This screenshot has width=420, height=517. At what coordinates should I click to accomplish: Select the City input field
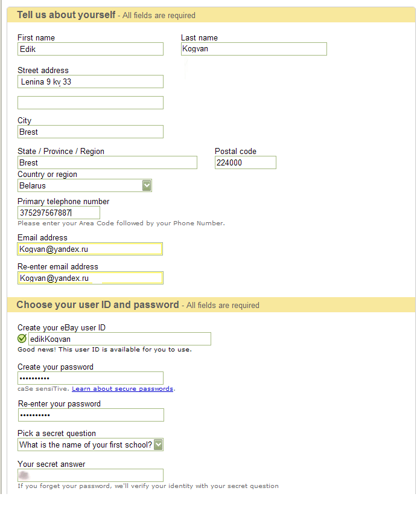(x=91, y=132)
